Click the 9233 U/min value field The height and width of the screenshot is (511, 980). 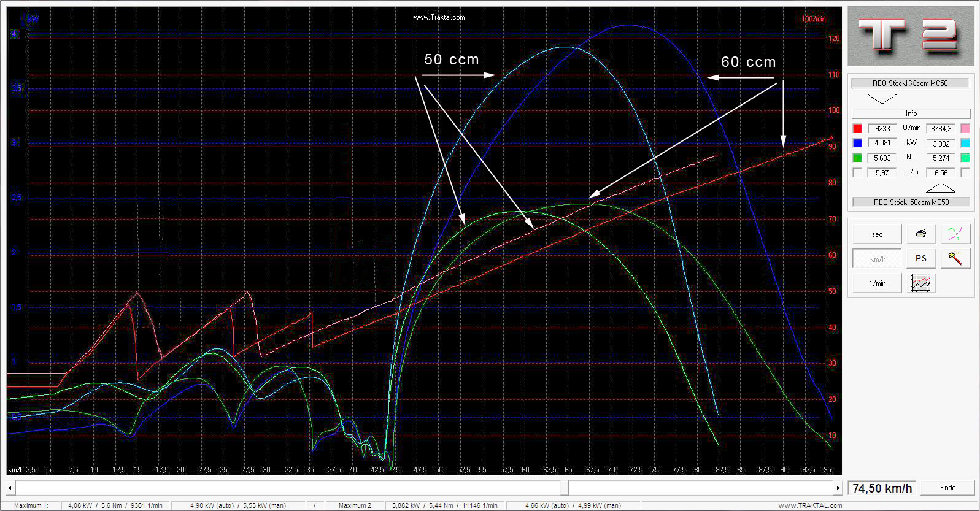(882, 128)
